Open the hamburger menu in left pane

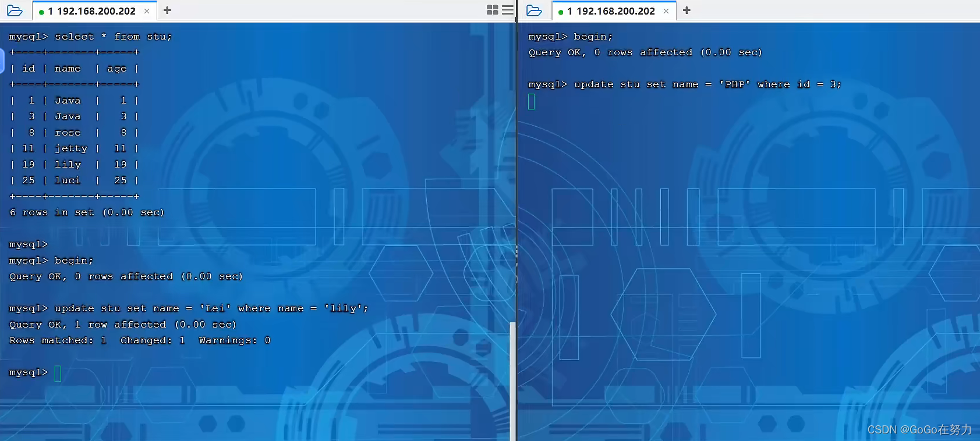tap(508, 10)
